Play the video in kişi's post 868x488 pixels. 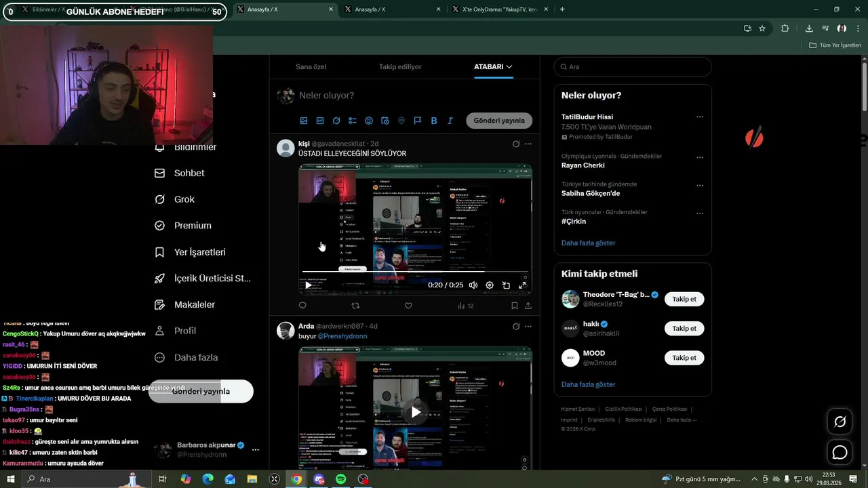(309, 285)
